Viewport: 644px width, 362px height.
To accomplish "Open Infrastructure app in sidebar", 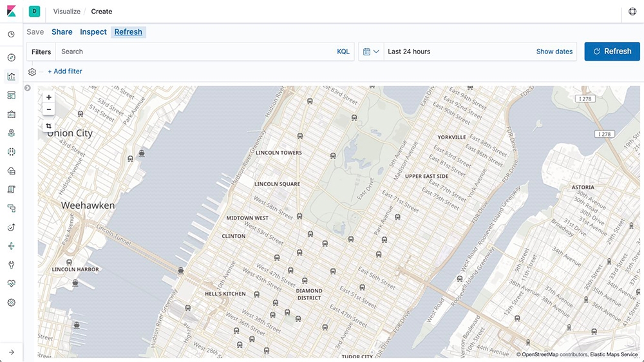I will (12, 171).
